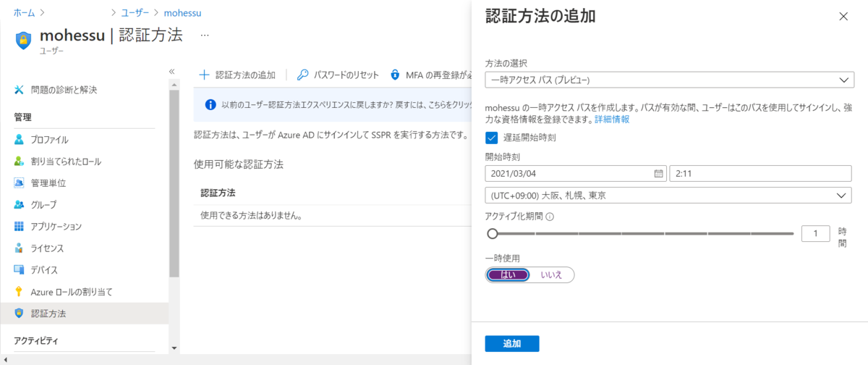Click the デバイス monitor icon

(20, 270)
